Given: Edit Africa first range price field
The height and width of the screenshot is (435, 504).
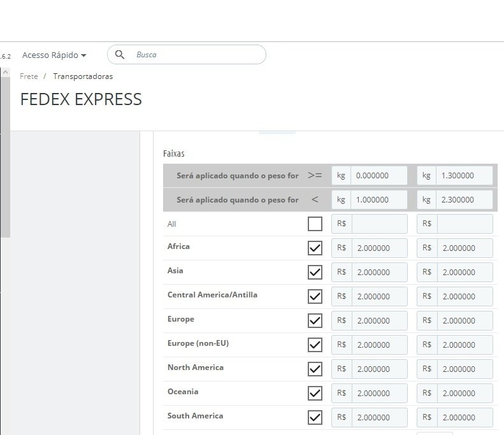Looking at the screenshot, I should 380,248.
